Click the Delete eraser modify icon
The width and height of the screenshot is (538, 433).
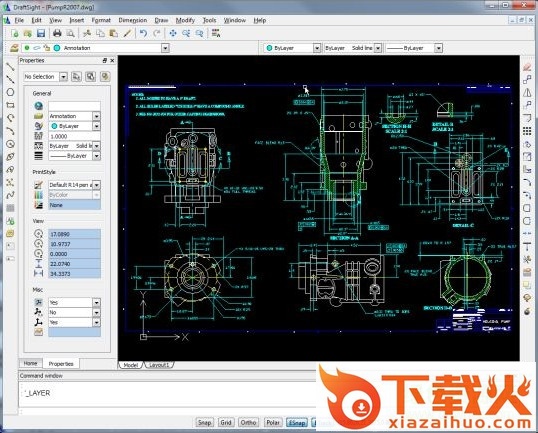(x=527, y=67)
